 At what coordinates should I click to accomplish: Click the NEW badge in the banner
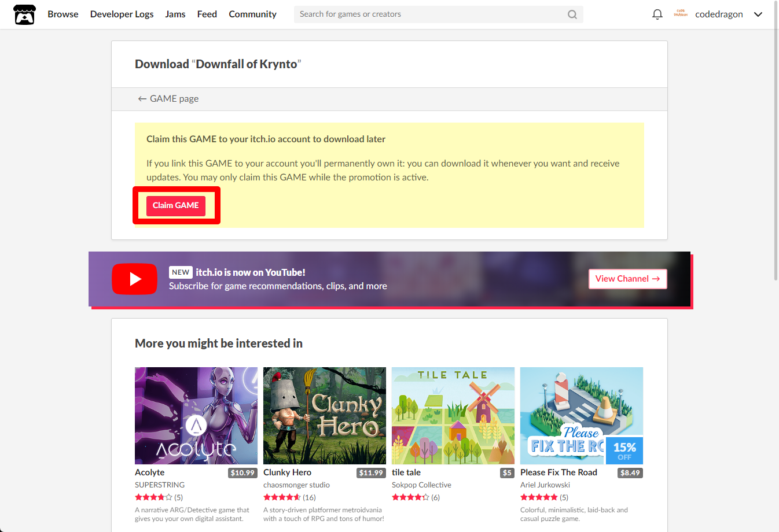pyautogui.click(x=181, y=272)
